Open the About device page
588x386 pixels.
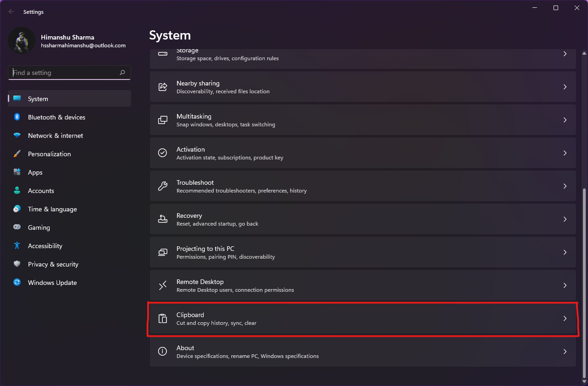(x=363, y=352)
